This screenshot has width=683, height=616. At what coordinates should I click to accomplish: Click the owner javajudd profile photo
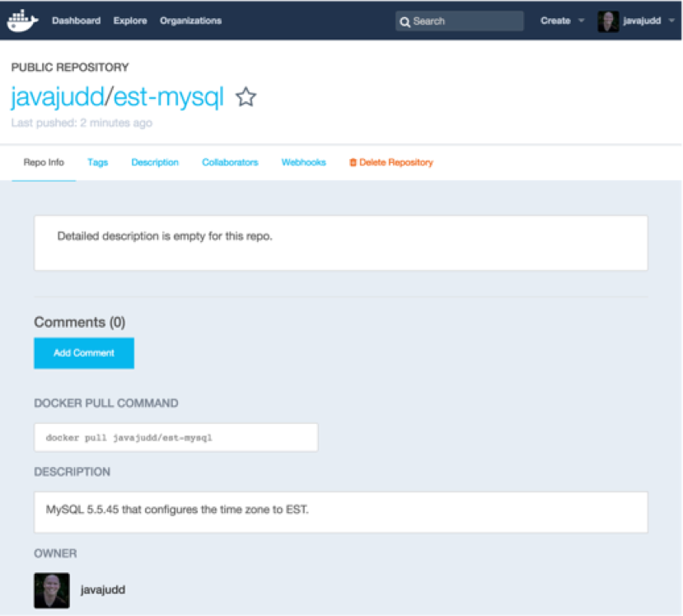click(x=52, y=590)
